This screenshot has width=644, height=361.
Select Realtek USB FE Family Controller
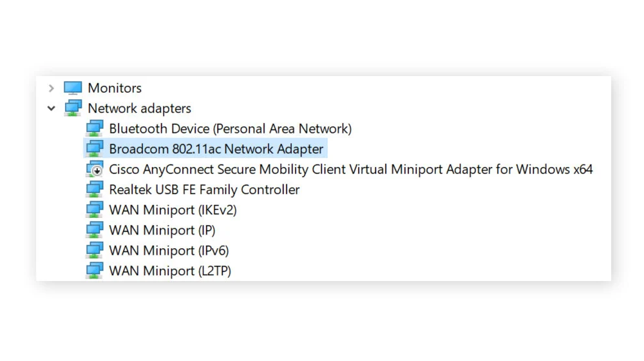(204, 190)
